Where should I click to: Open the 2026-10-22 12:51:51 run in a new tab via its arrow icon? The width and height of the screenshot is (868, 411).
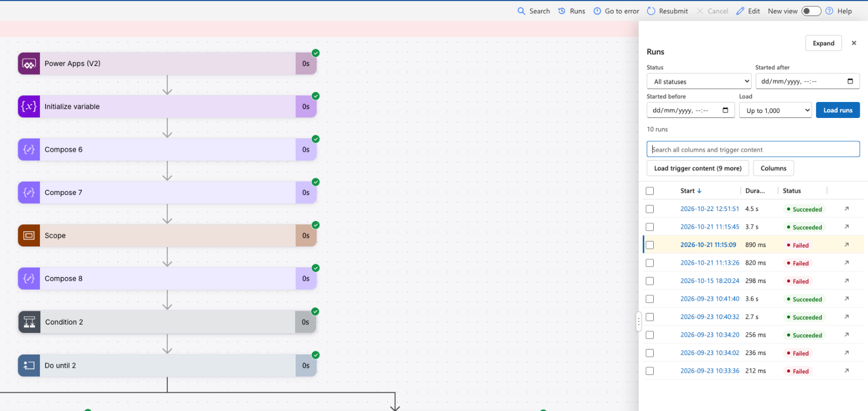pos(846,209)
